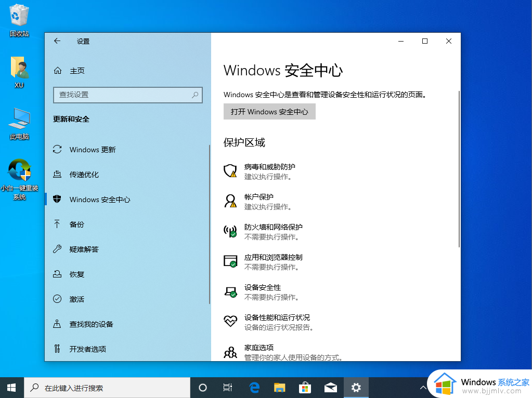Open the 回收站 desktop icon
The width and height of the screenshot is (532, 398).
(x=19, y=20)
